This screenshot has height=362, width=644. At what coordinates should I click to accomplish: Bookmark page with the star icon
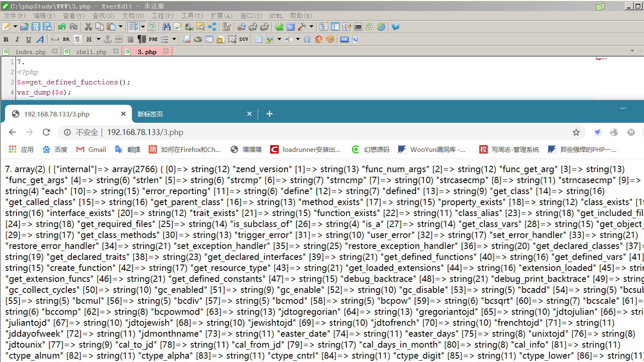[576, 132]
